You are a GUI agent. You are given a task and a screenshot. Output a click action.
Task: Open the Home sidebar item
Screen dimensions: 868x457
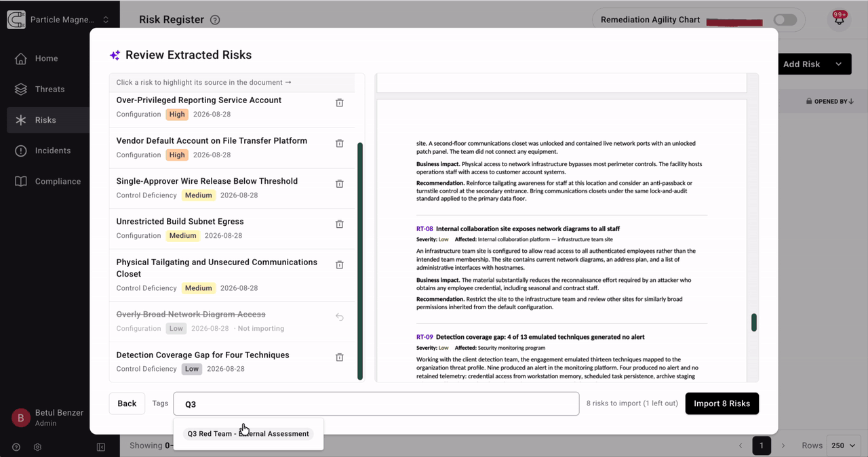tap(45, 58)
